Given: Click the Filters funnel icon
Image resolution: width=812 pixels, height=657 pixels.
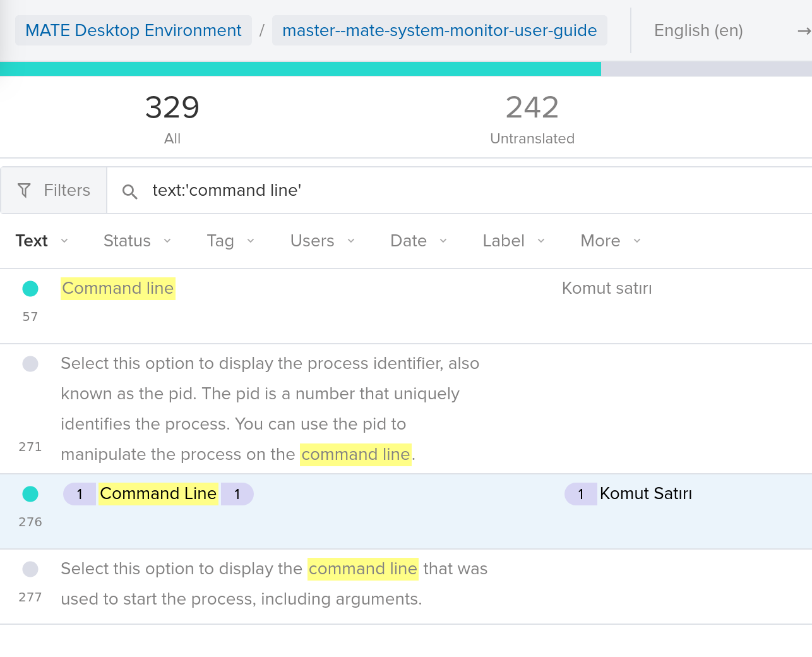Looking at the screenshot, I should [x=24, y=190].
